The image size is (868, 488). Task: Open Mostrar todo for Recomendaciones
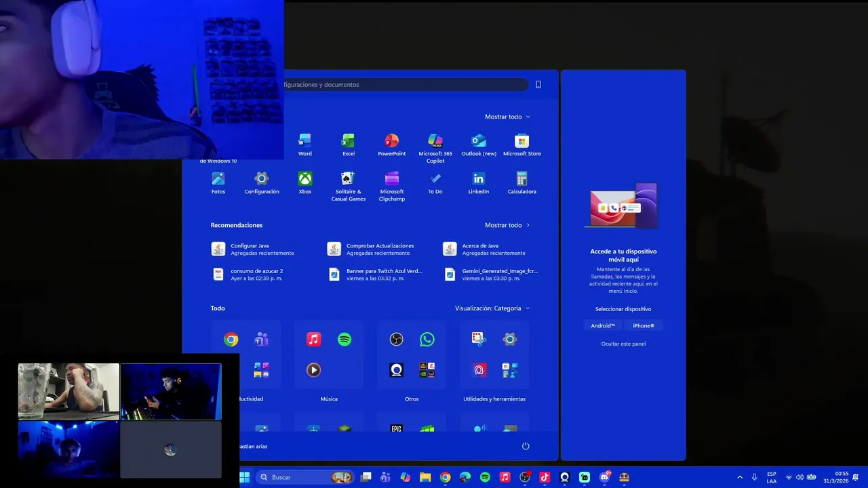507,225
